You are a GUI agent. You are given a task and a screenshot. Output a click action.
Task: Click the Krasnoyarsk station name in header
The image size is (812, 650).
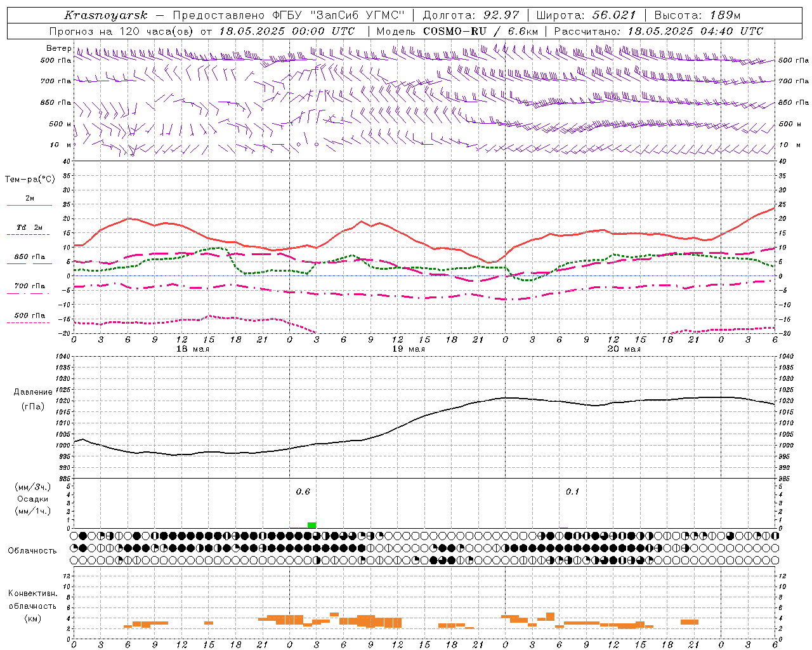tap(106, 15)
